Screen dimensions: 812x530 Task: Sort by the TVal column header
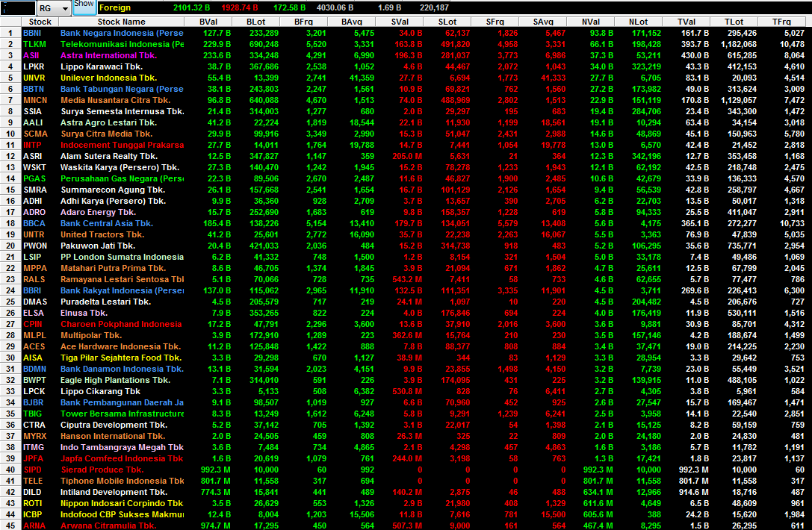[687, 22]
